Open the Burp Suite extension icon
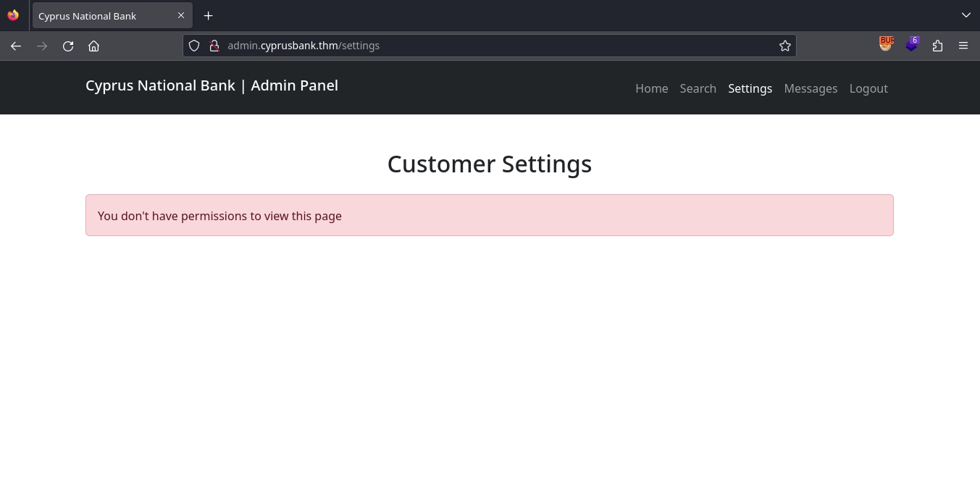Screen dimensions: 980x486 click(x=886, y=44)
